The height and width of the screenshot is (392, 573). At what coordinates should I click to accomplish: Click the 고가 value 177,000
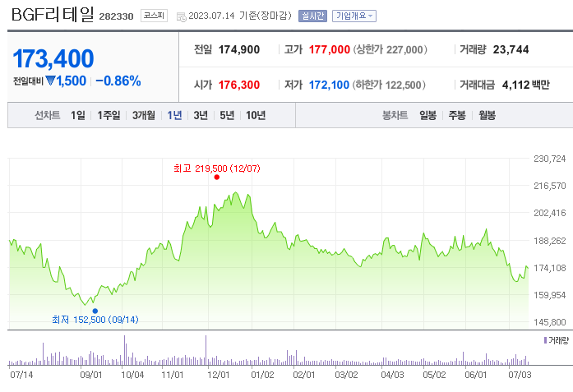click(330, 49)
